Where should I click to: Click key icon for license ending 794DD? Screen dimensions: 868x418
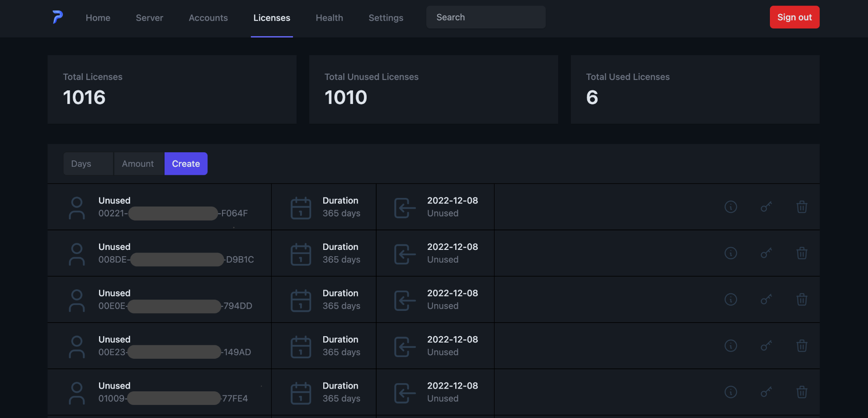(x=766, y=300)
